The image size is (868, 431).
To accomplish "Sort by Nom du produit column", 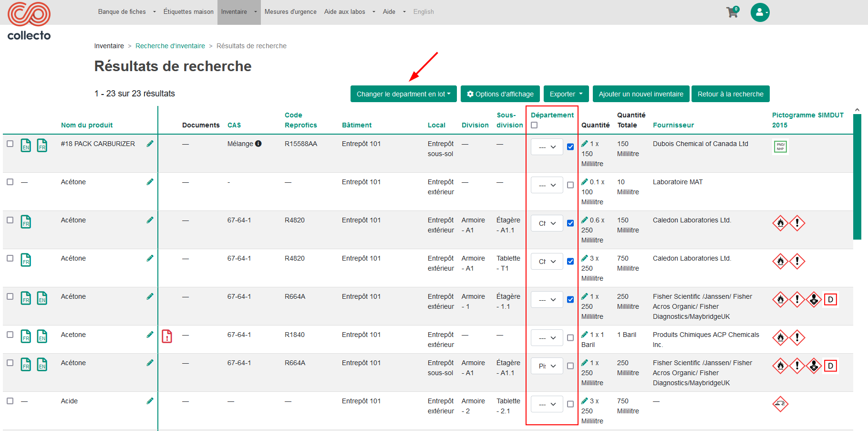I will tap(87, 125).
